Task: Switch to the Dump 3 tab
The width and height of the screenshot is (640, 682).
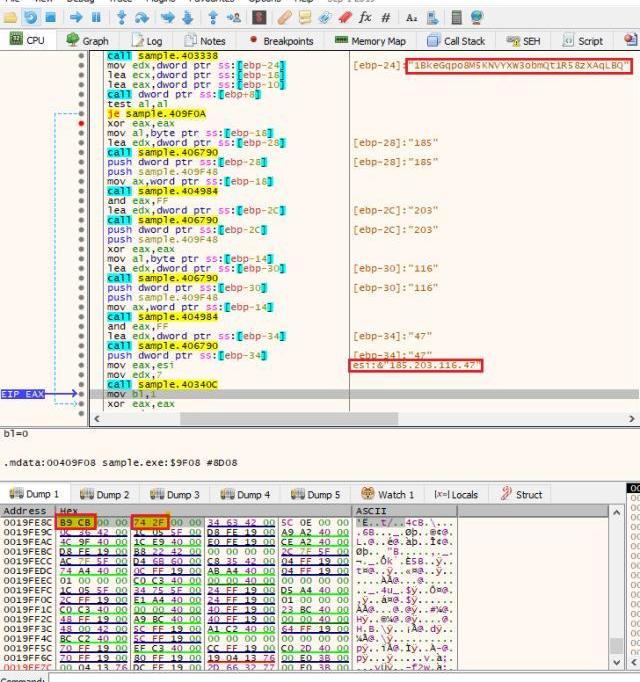Action: (175, 494)
